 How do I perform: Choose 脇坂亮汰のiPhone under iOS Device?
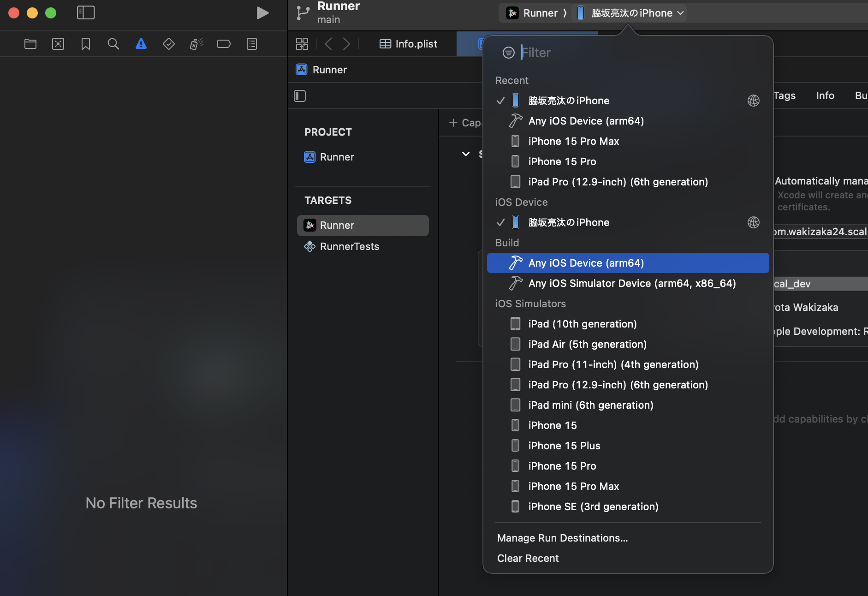click(x=628, y=222)
